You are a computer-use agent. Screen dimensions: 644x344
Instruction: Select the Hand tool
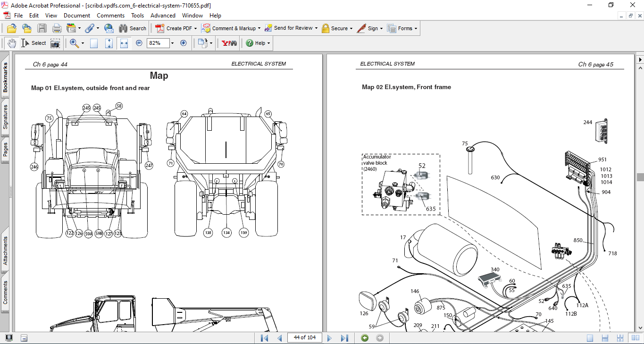point(11,43)
